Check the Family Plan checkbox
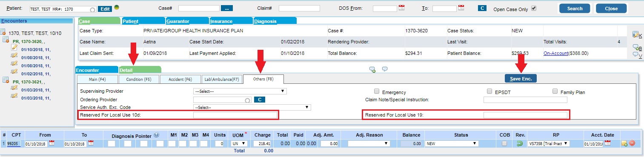This screenshot has height=157, width=644. coord(555,91)
